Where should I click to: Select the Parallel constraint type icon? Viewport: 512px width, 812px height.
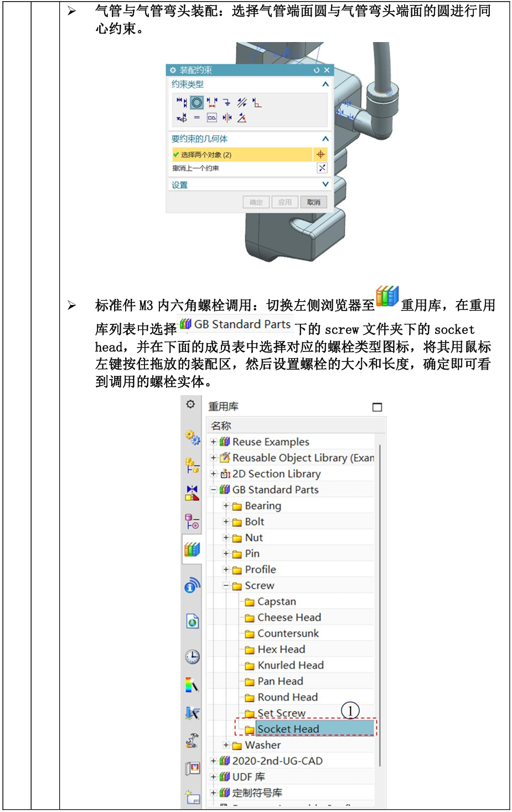pos(242,102)
